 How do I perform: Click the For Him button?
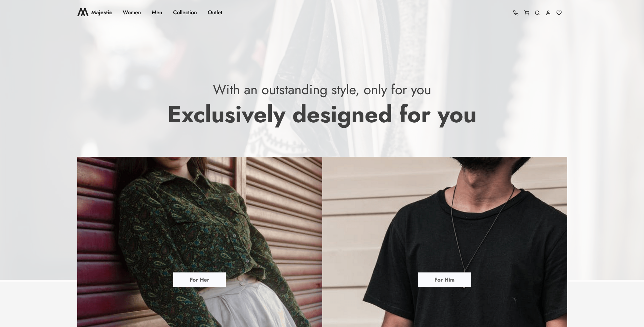(444, 280)
